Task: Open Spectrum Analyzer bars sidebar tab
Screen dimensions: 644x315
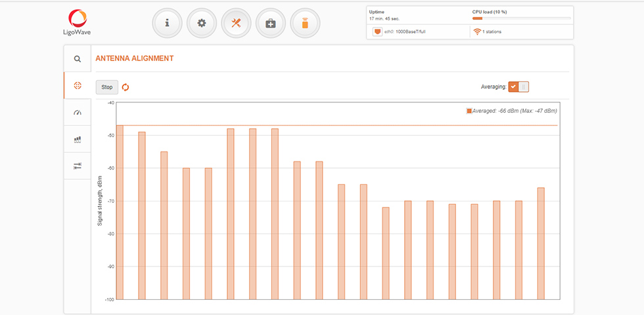Action: (78, 139)
